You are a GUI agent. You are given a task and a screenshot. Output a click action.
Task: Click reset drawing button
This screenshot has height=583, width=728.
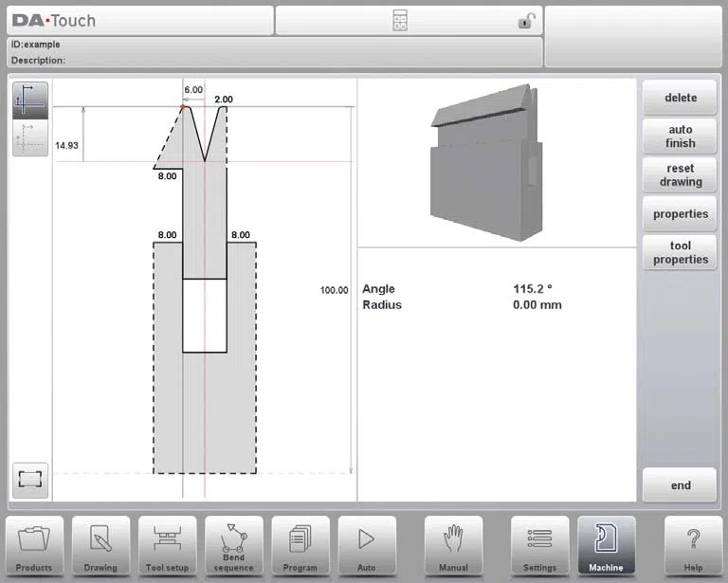[x=681, y=175]
